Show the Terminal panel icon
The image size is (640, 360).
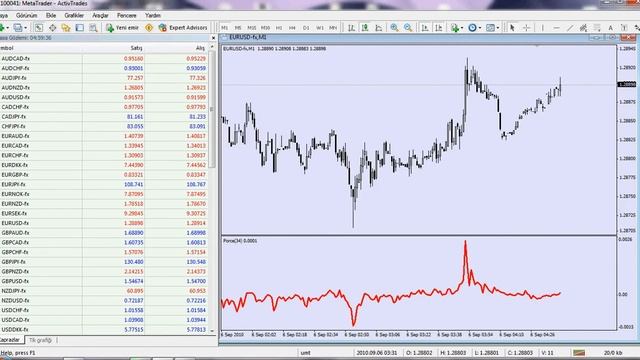click(80, 28)
